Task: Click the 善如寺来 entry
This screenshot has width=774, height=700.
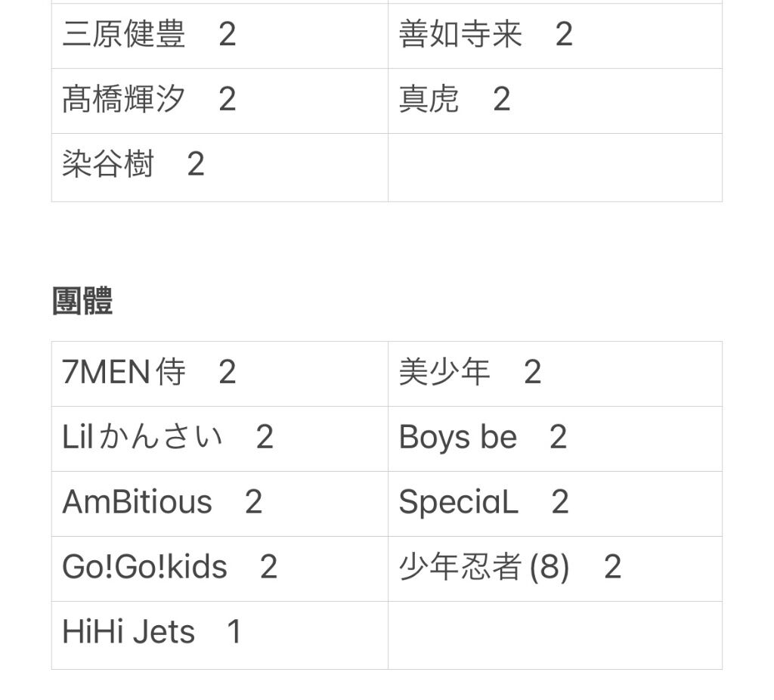Action: (x=556, y=36)
